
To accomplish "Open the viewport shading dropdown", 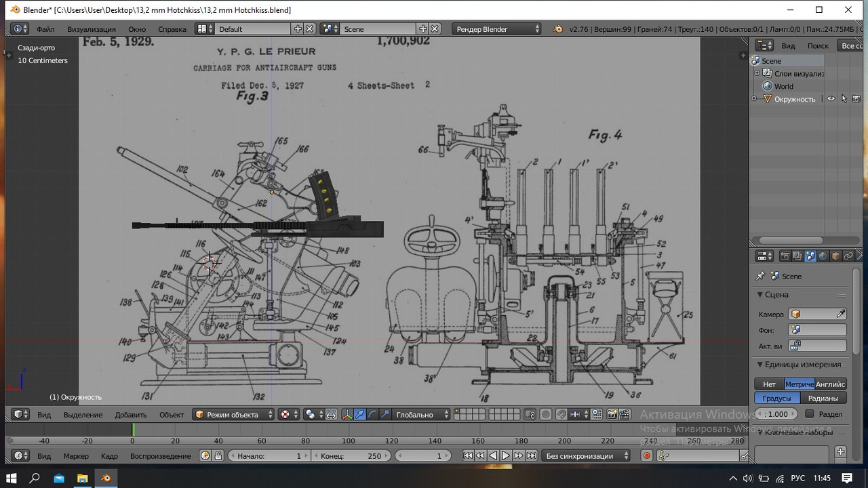I will [289, 415].
